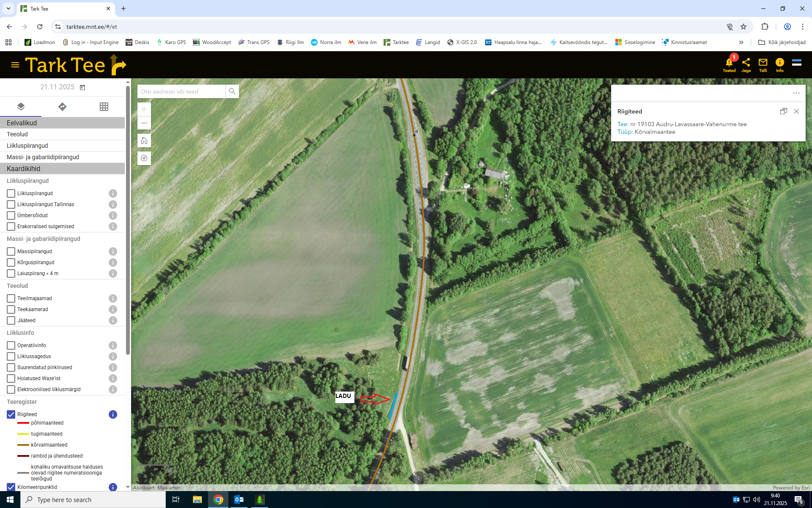
Task: Switch to the route directions tab
Action: coord(62,107)
